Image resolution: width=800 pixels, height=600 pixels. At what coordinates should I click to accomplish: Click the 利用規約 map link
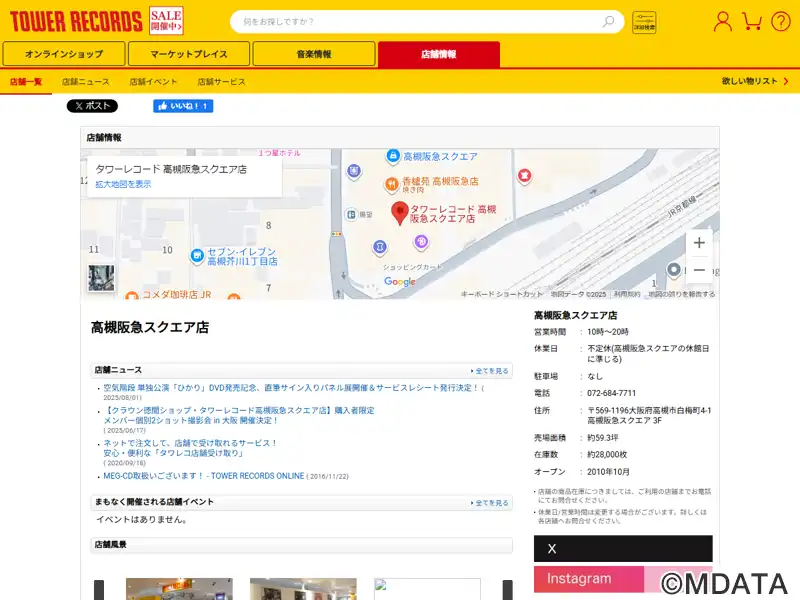[627, 294]
